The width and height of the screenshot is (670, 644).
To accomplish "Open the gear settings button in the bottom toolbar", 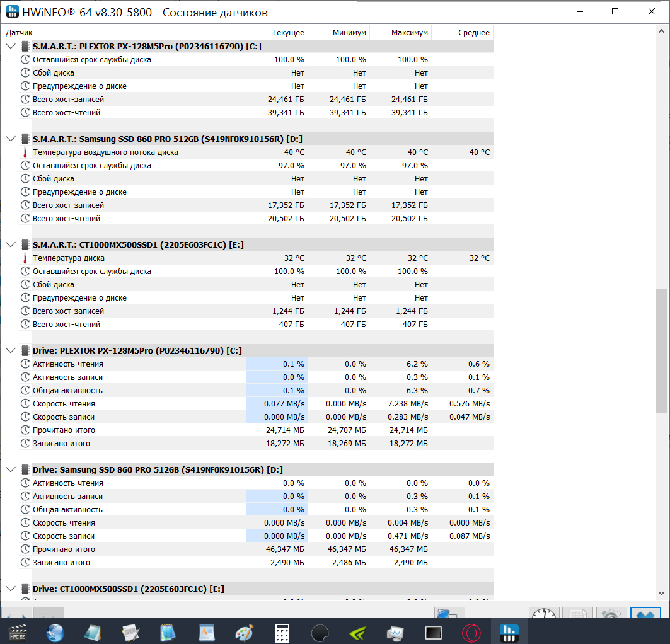I will click(611, 612).
